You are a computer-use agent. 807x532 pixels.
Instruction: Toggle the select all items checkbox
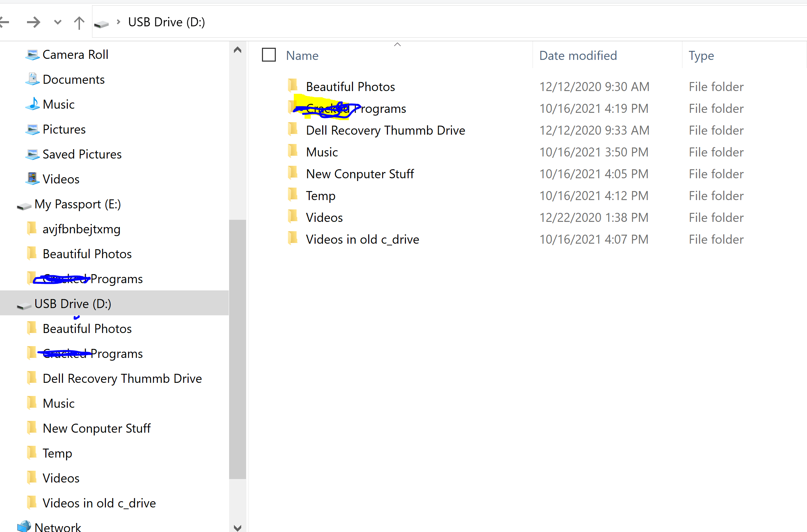[269, 55]
